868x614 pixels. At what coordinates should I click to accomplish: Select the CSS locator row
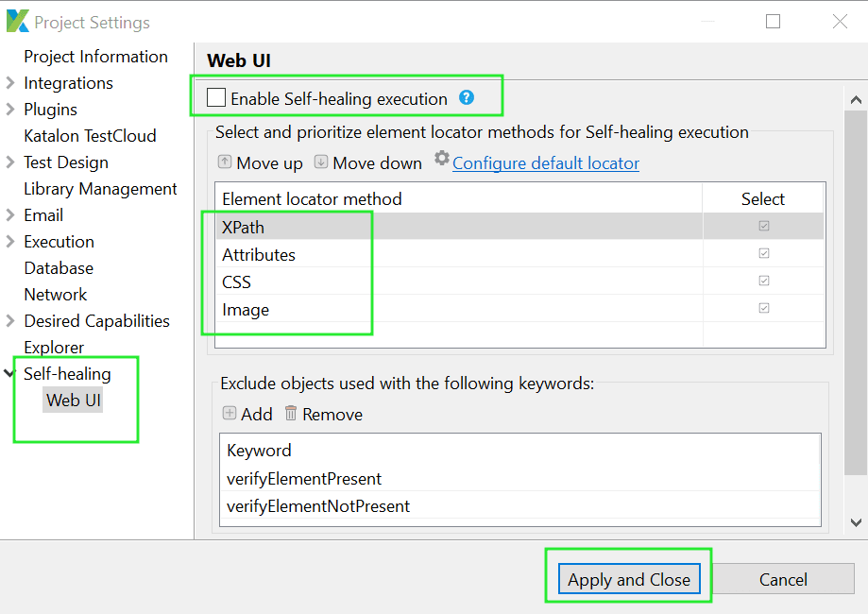pos(519,281)
